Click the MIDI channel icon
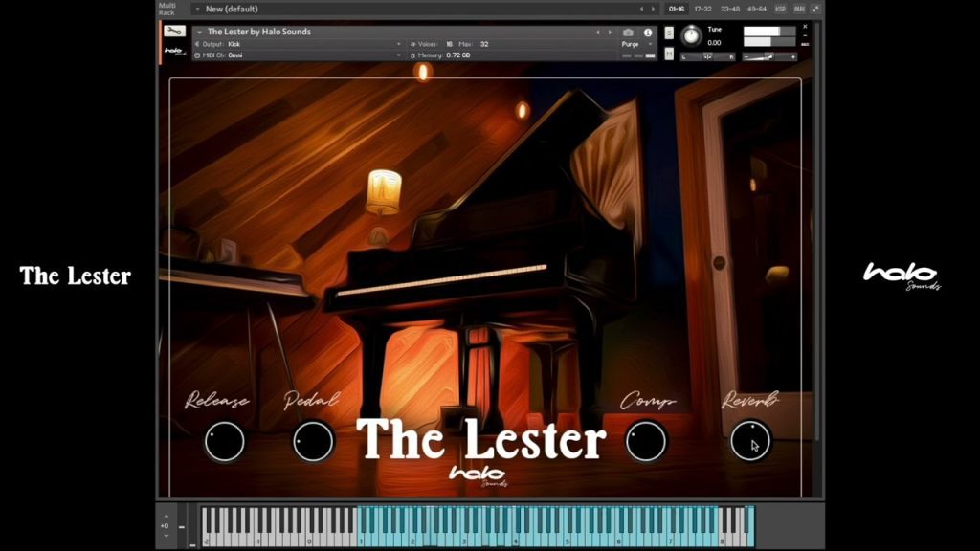Viewport: 980px width, 551px height. pyautogui.click(x=197, y=55)
